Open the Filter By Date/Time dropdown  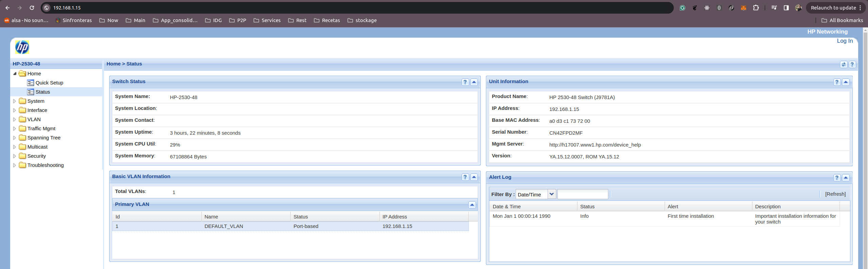[552, 194]
